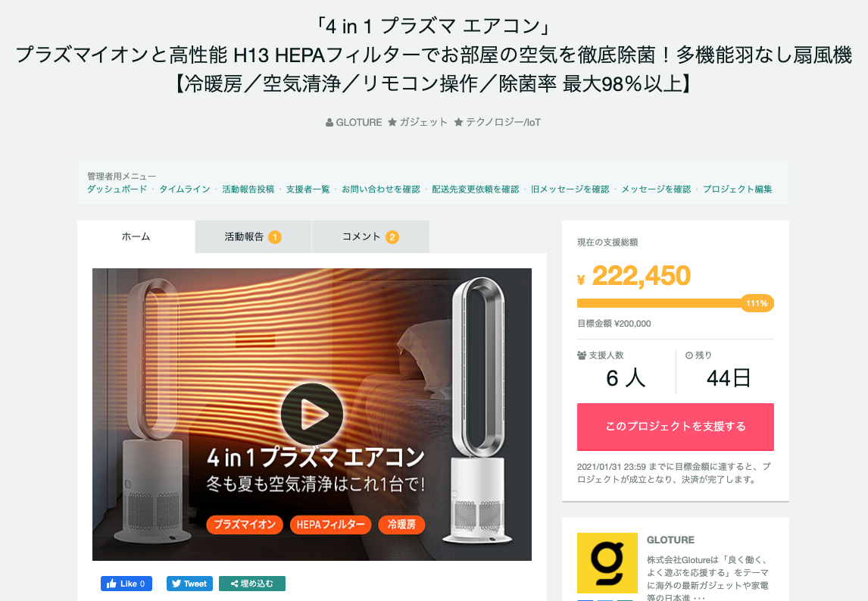Image resolution: width=868 pixels, height=601 pixels.
Task: Open タイムライン admin link
Action: (185, 189)
